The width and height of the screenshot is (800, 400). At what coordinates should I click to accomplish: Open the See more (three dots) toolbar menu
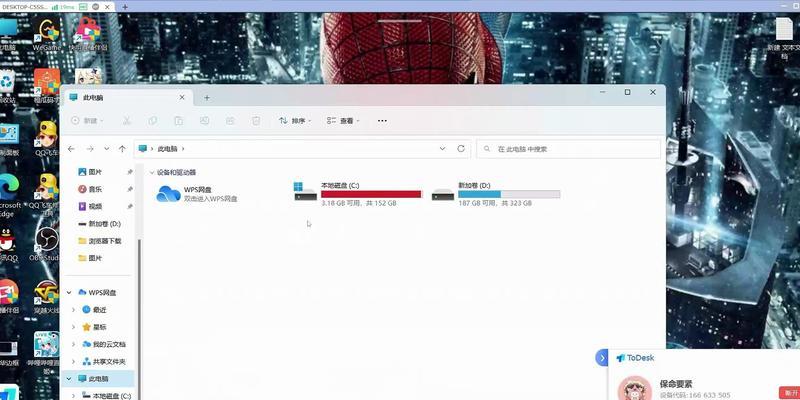pyautogui.click(x=382, y=121)
